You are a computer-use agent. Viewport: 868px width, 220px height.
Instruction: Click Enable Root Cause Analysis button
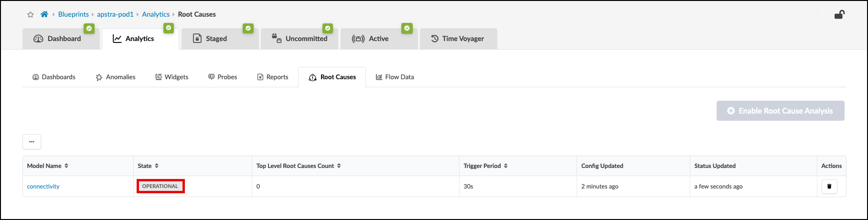[780, 111]
